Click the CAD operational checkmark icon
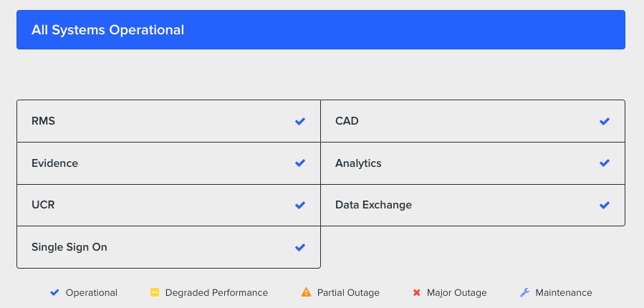This screenshot has height=308, width=644. (x=605, y=121)
